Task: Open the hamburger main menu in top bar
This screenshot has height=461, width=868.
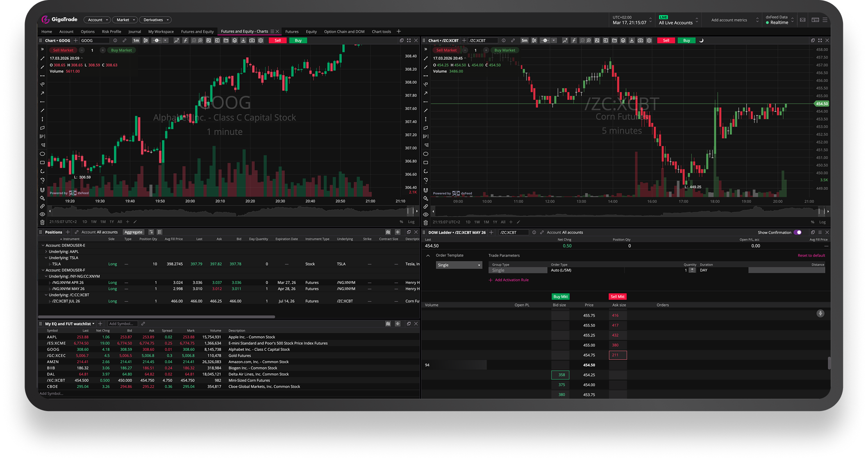Action: 825,20
